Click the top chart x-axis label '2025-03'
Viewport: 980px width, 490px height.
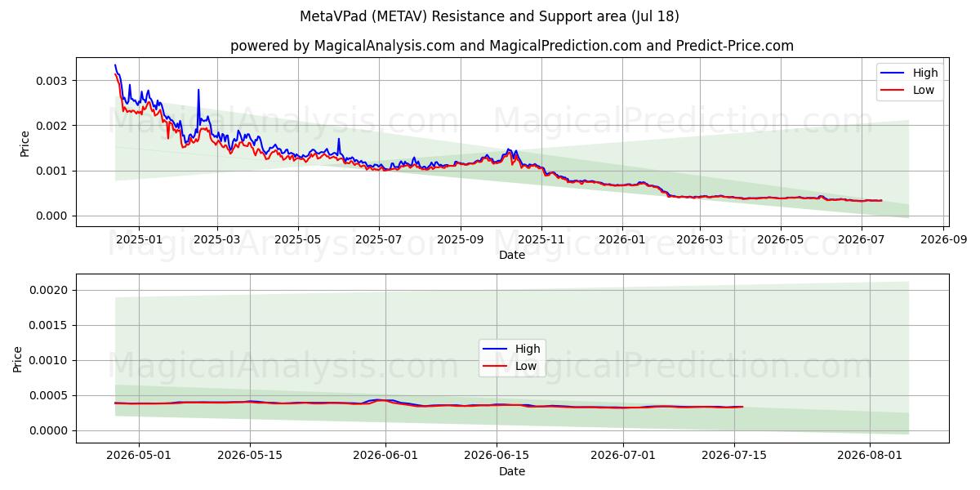(x=218, y=240)
